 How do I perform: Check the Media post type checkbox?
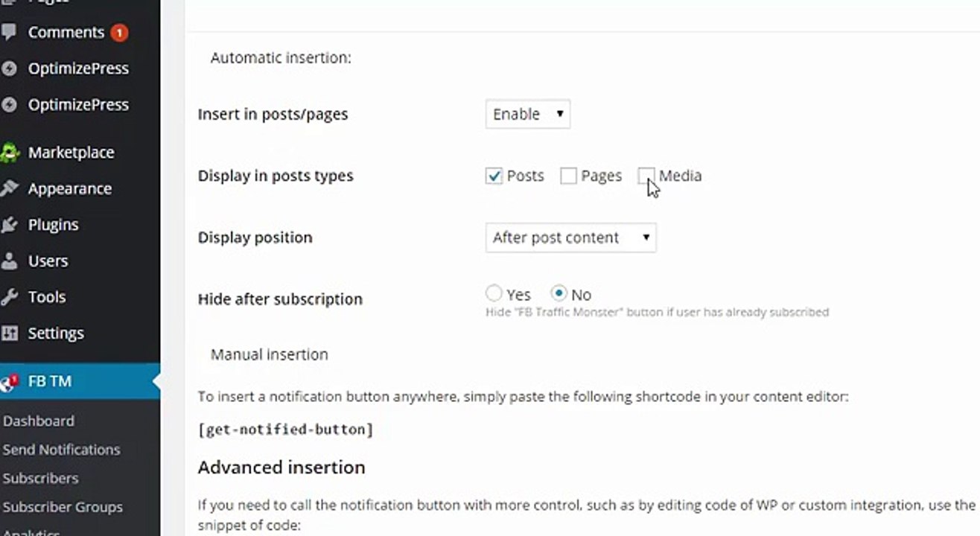(x=646, y=176)
